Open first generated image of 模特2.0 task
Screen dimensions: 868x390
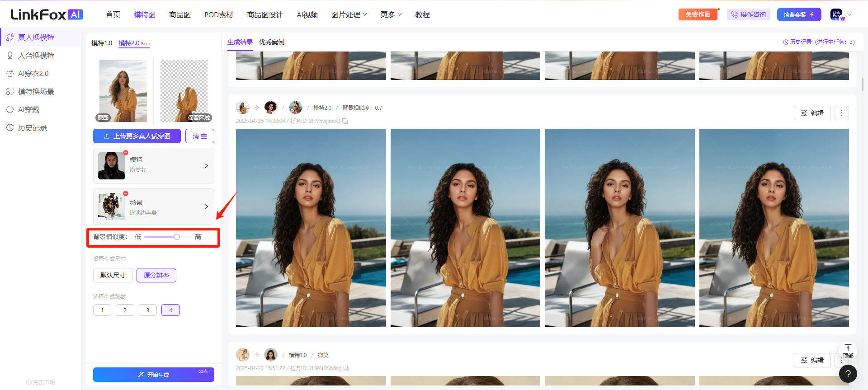coord(311,228)
